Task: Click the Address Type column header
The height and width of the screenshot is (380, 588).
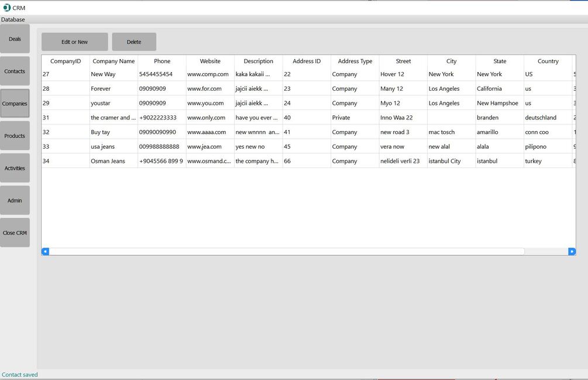Action: (x=355, y=61)
